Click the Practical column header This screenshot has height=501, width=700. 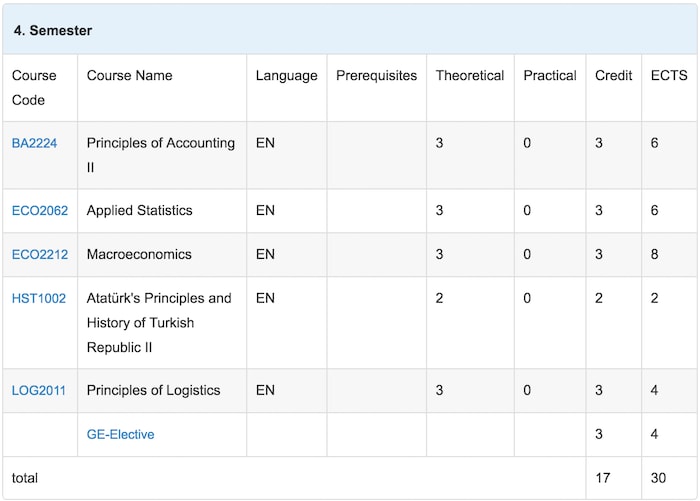549,76
